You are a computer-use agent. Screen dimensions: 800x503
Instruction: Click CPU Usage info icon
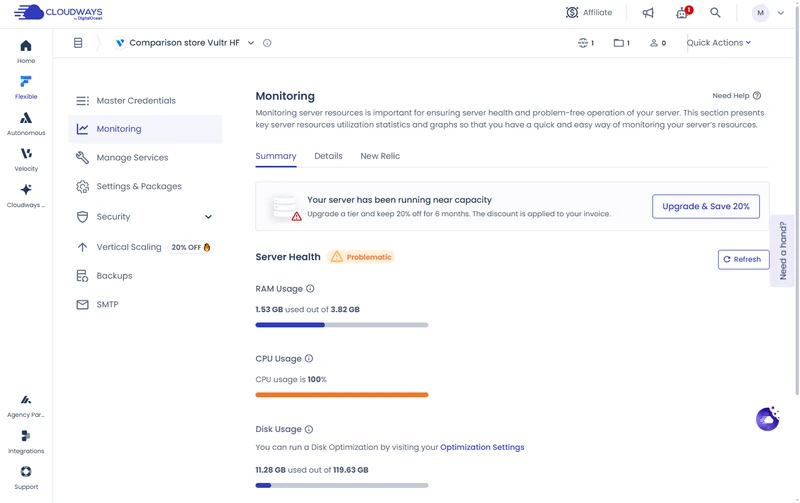pos(309,358)
